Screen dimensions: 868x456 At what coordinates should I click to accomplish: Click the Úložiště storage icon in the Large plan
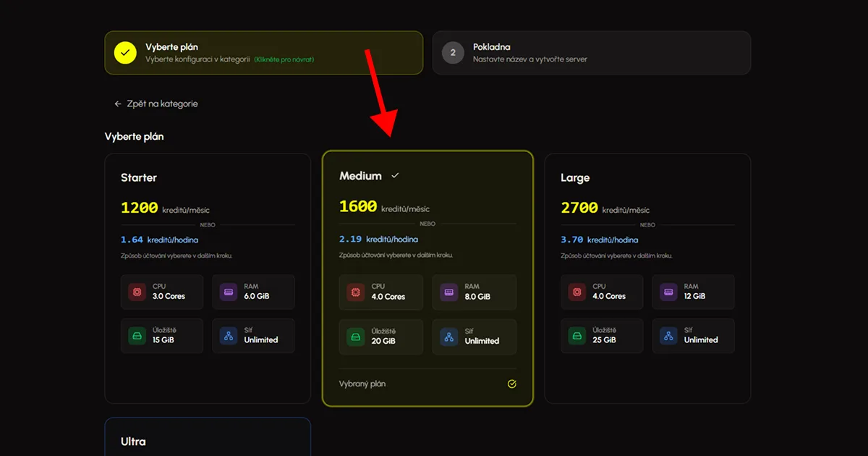point(576,336)
